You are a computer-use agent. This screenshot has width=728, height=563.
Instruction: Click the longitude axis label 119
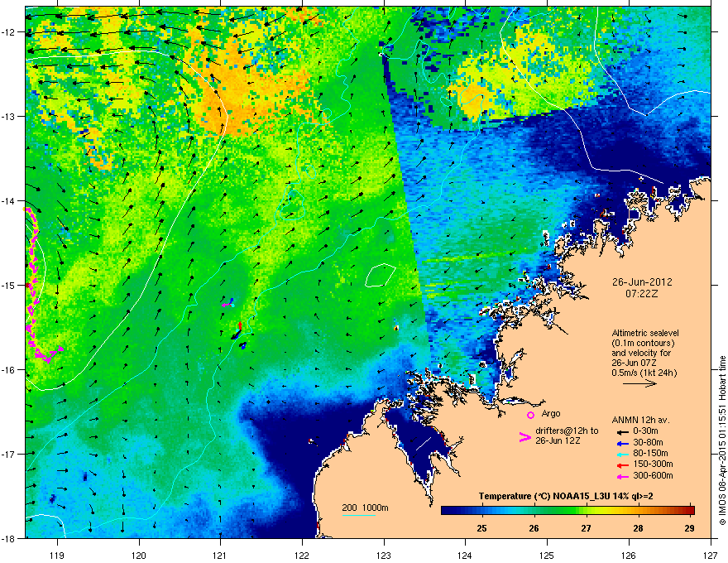[x=57, y=555]
